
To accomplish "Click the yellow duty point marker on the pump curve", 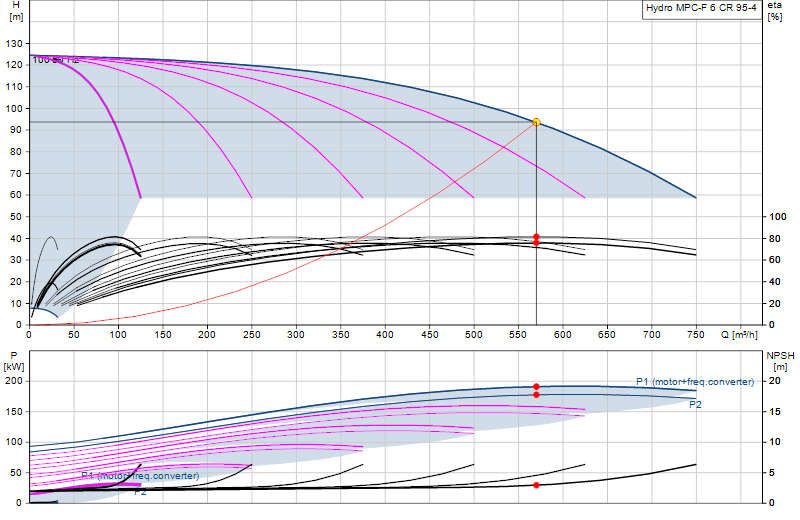I will [536, 122].
